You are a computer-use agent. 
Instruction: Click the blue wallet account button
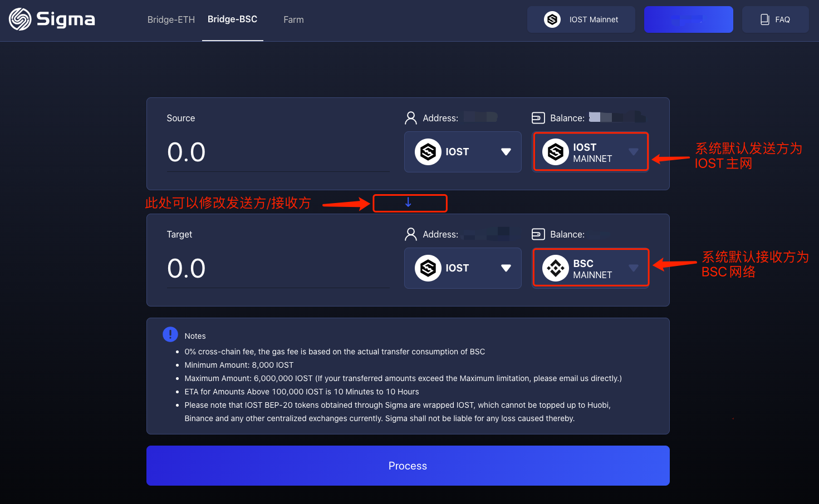(689, 19)
